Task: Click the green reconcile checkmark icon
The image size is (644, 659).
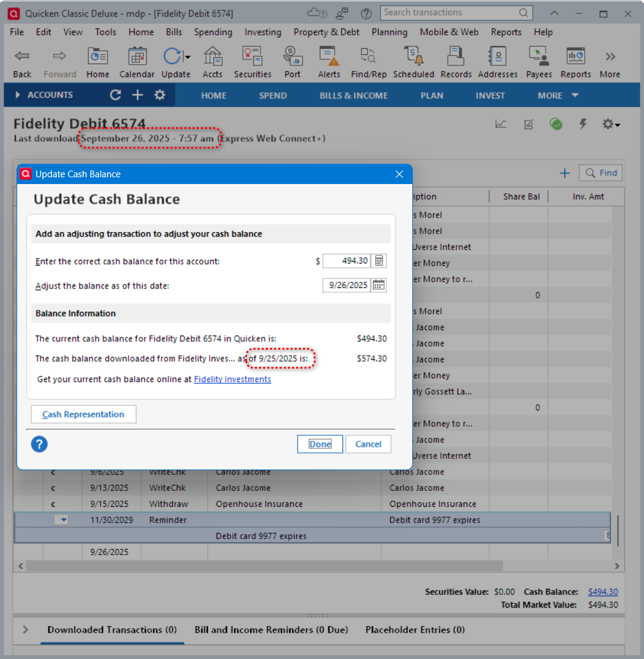Action: pos(556,124)
